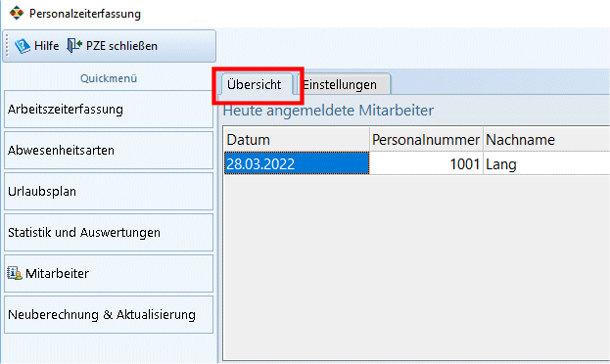Select the personnel number 1001 cell

click(x=426, y=163)
